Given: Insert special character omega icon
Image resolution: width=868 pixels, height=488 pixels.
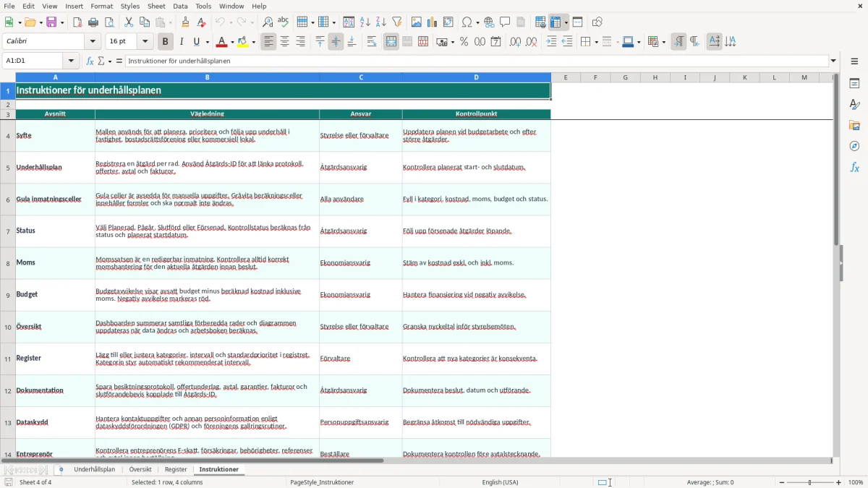Looking at the screenshot, I should pyautogui.click(x=467, y=22).
